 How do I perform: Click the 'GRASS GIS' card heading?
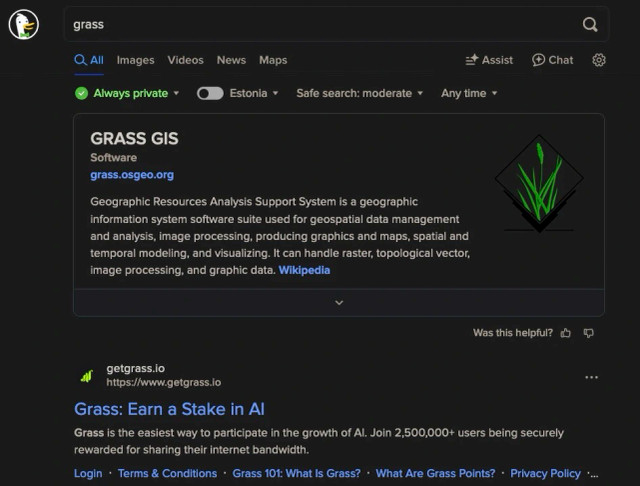click(134, 138)
